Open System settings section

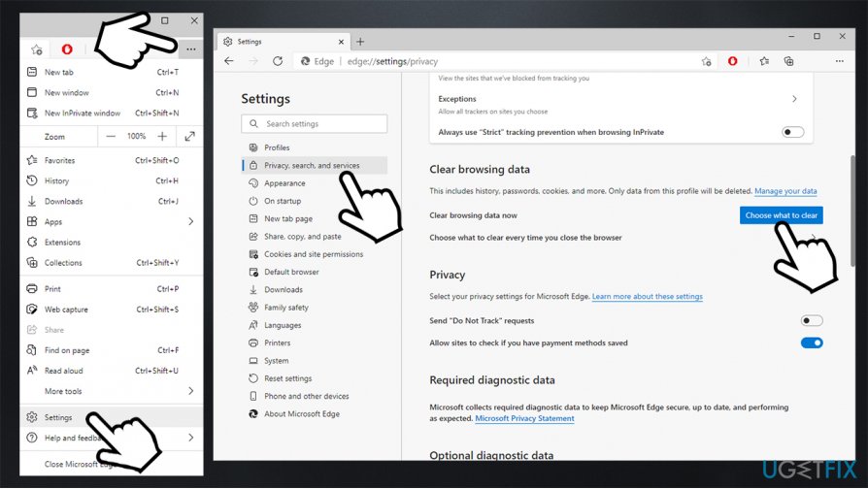(314, 361)
